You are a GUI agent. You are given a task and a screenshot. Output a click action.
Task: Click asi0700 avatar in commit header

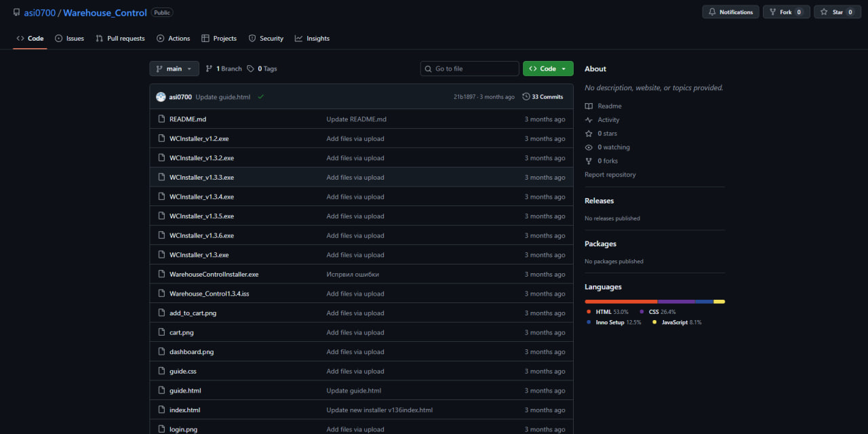point(161,97)
